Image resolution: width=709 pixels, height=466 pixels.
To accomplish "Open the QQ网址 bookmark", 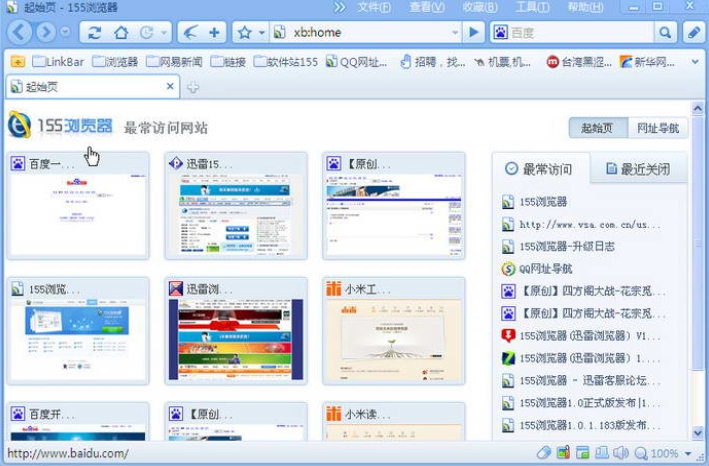I will click(x=356, y=61).
